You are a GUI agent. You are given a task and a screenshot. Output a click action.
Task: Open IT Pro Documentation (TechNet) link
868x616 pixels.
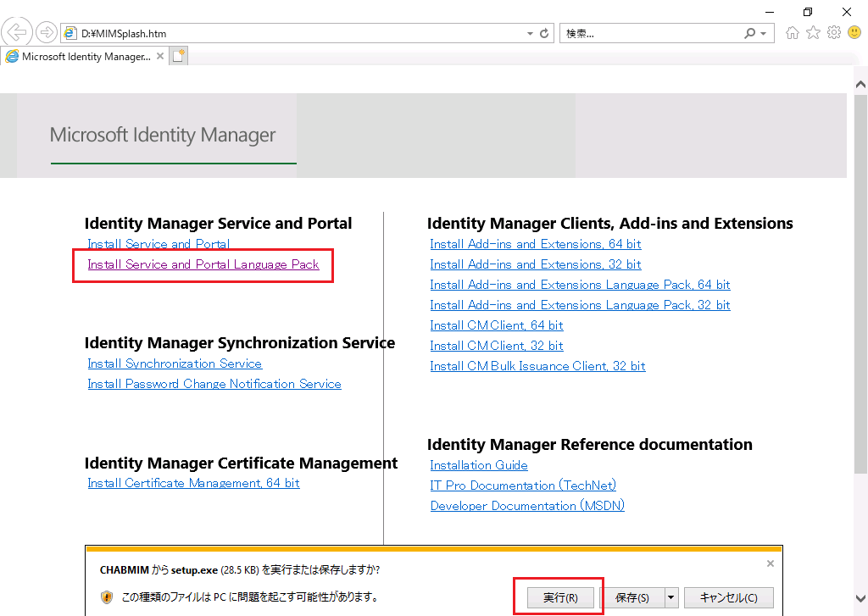pyautogui.click(x=523, y=486)
